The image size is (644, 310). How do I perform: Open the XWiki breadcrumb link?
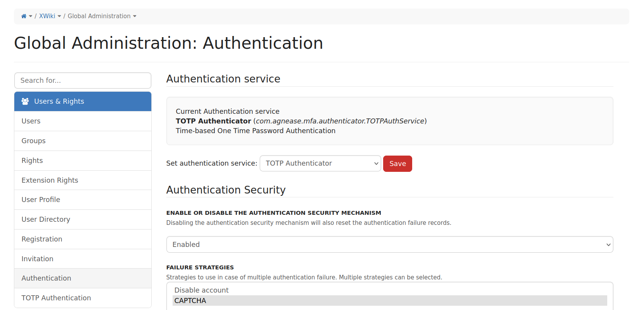coord(47,16)
